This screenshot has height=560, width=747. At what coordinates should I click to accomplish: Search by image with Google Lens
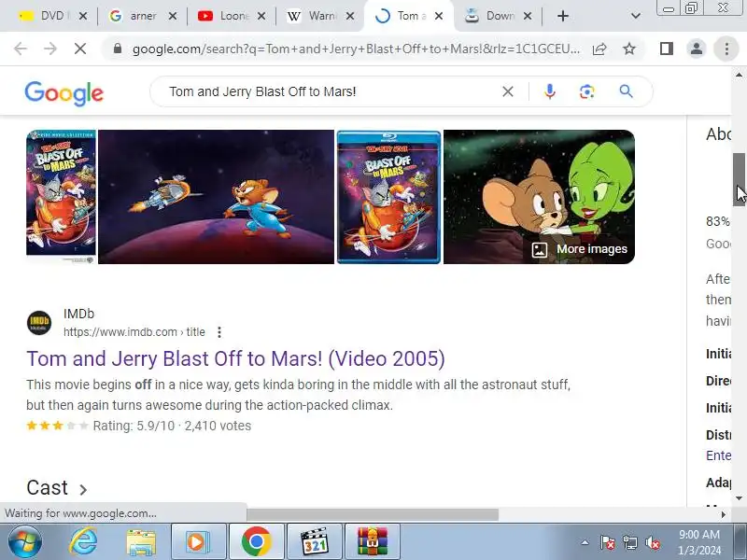tap(587, 91)
